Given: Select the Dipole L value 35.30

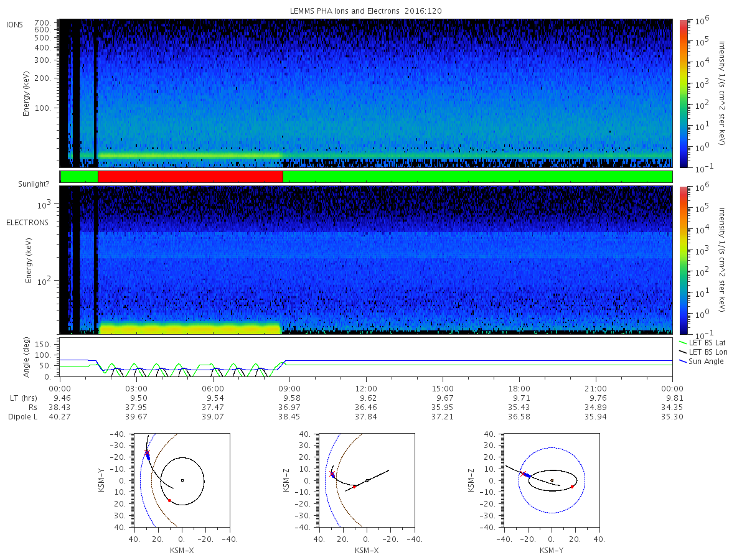Looking at the screenshot, I should pos(672,417).
